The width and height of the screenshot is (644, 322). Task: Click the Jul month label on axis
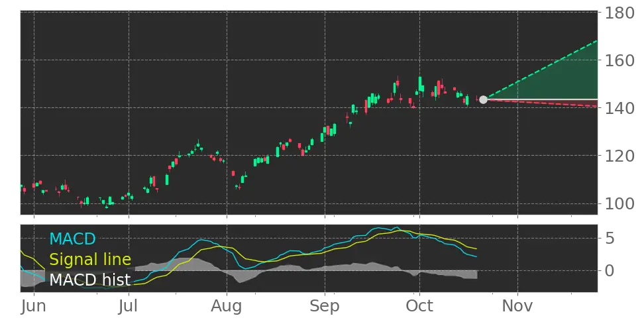click(x=129, y=306)
